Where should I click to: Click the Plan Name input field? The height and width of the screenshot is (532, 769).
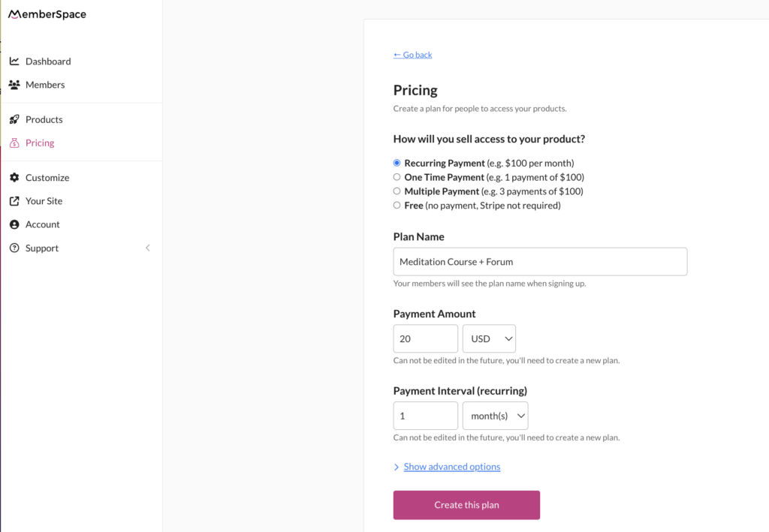coord(540,261)
